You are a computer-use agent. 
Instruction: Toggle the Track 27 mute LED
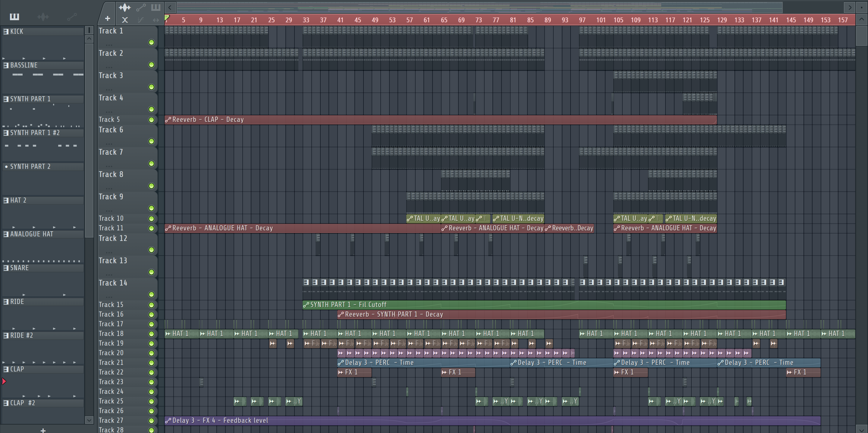pos(151,421)
